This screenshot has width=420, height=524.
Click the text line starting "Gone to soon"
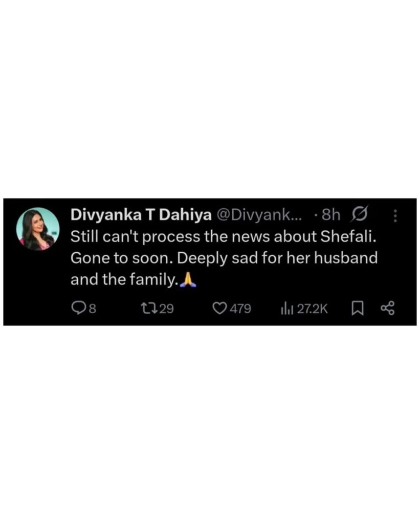tap(224, 258)
